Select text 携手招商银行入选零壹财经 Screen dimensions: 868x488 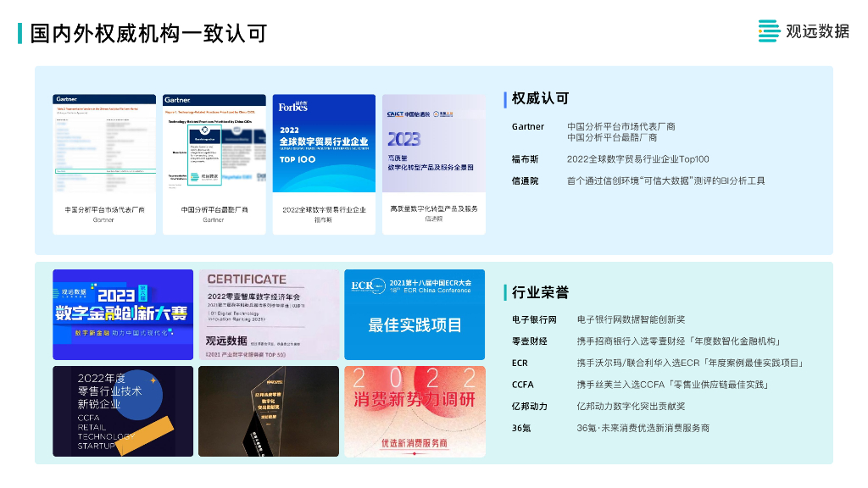pos(631,341)
